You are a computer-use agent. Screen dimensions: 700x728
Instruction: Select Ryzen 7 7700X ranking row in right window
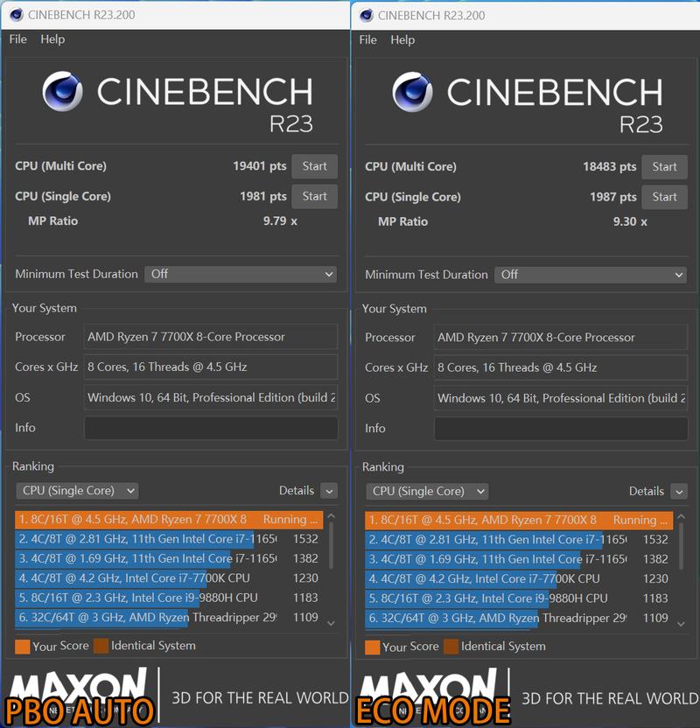(x=519, y=520)
